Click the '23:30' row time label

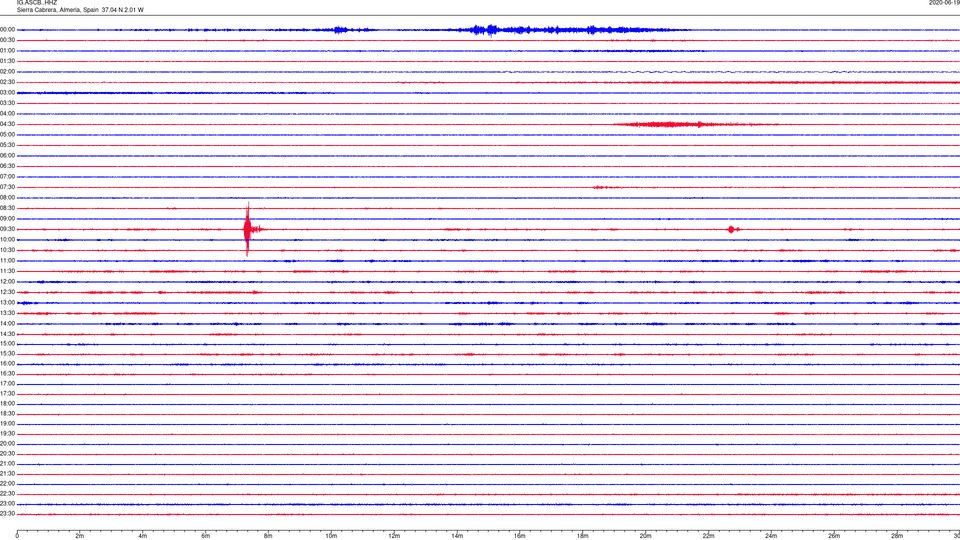coord(7,514)
